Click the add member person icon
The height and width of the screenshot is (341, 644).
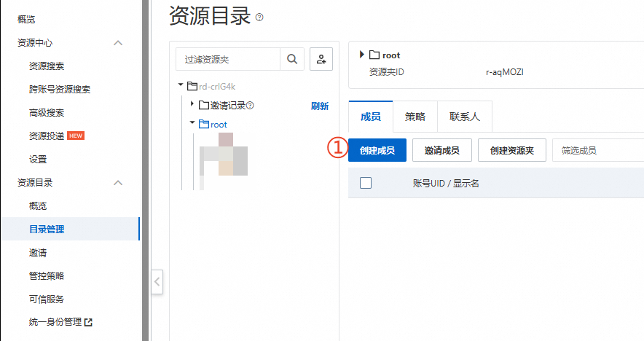click(321, 59)
